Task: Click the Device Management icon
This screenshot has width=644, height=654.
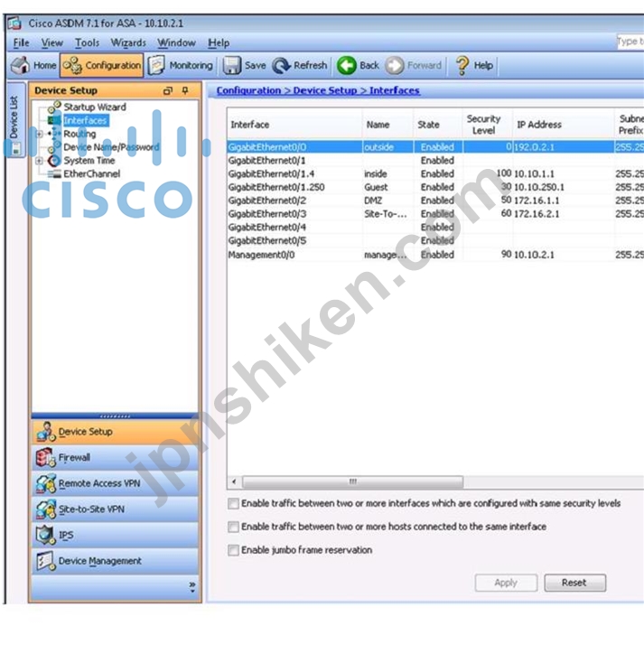Action: tap(45, 561)
